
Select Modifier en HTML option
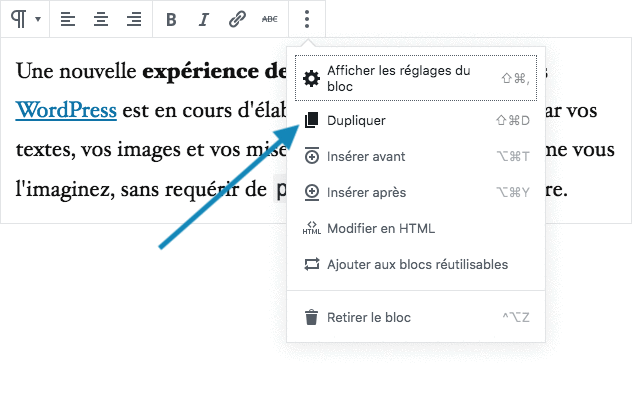pos(381,228)
